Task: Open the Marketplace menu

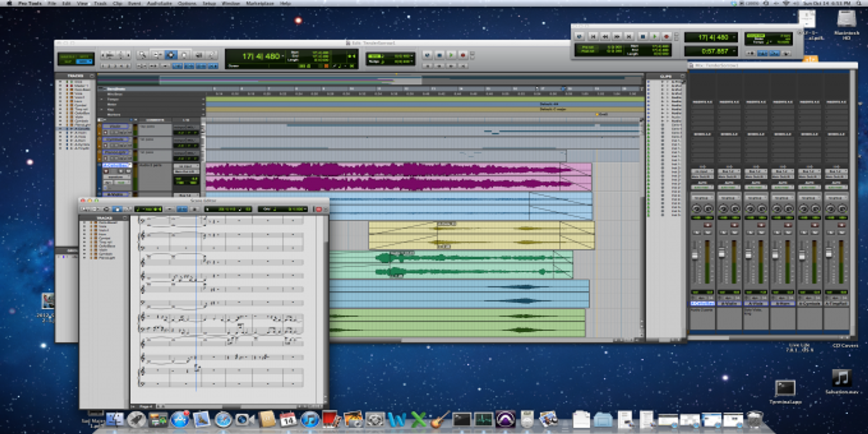Action: [260, 3]
